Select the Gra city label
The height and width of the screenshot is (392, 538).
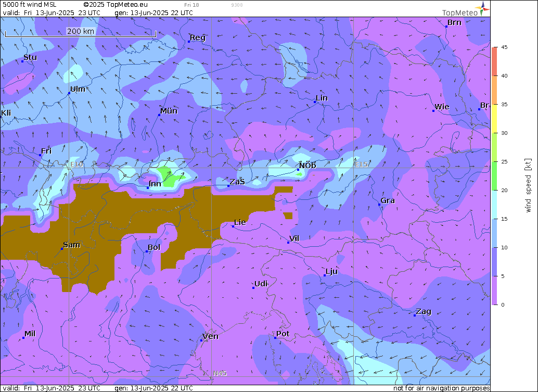[x=388, y=200]
